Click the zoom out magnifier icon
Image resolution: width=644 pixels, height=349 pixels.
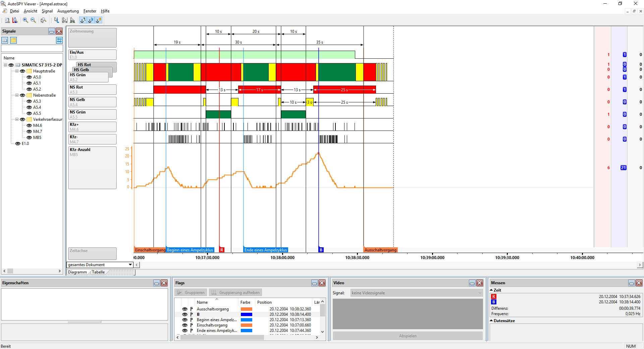(x=33, y=20)
